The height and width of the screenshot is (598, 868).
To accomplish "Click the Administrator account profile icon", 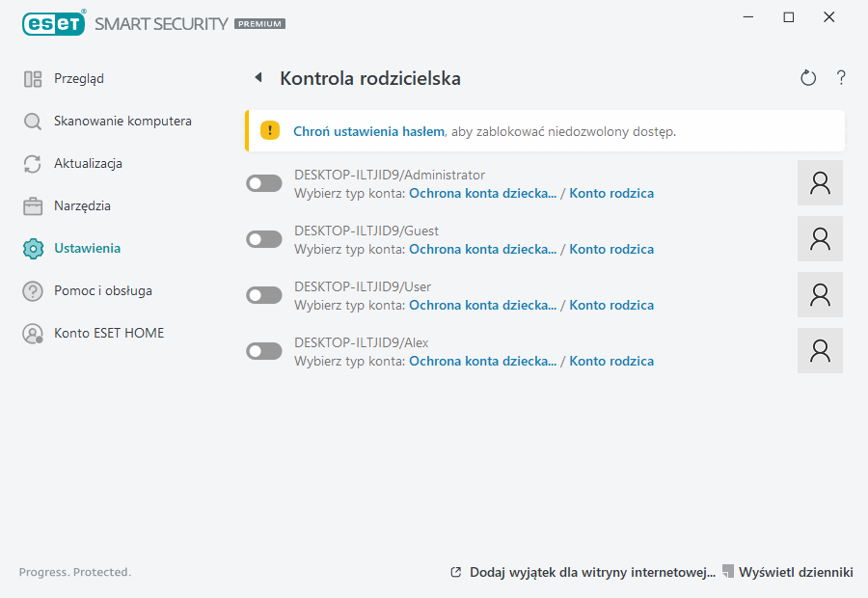I will (x=820, y=183).
